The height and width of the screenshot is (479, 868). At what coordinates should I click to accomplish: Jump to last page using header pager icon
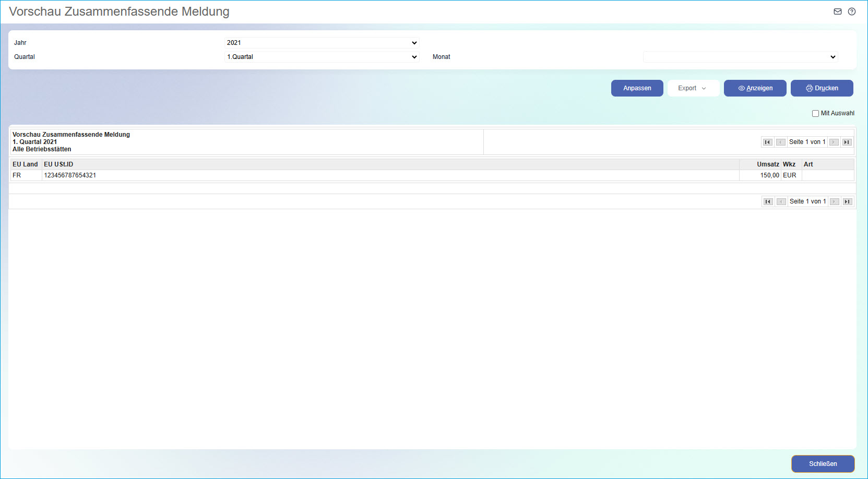click(x=847, y=142)
